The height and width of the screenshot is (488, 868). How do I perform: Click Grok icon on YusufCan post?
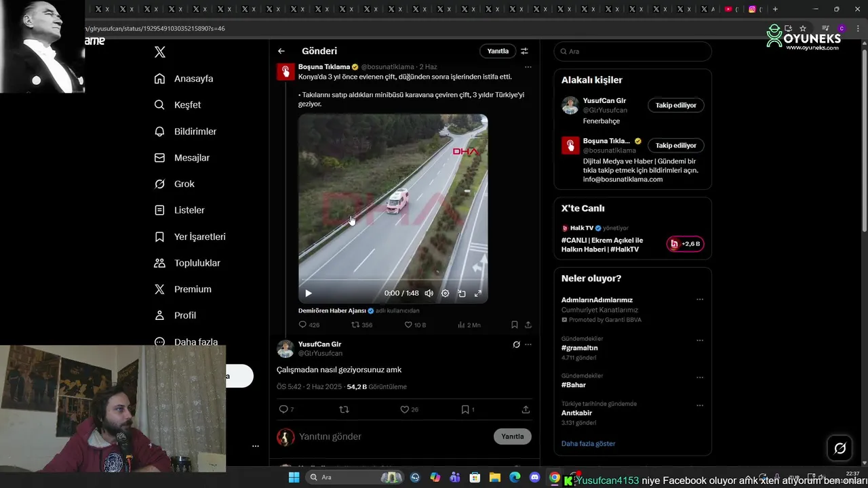tap(516, 344)
